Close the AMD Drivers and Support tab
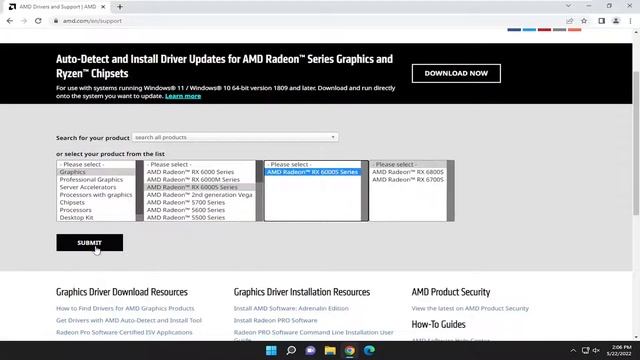This screenshot has width=640, height=360. 103,7
